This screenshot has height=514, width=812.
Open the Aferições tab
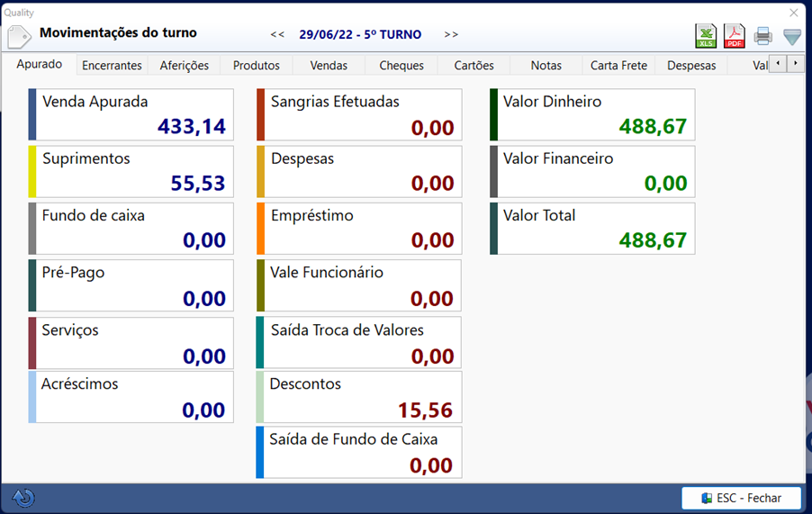point(185,65)
